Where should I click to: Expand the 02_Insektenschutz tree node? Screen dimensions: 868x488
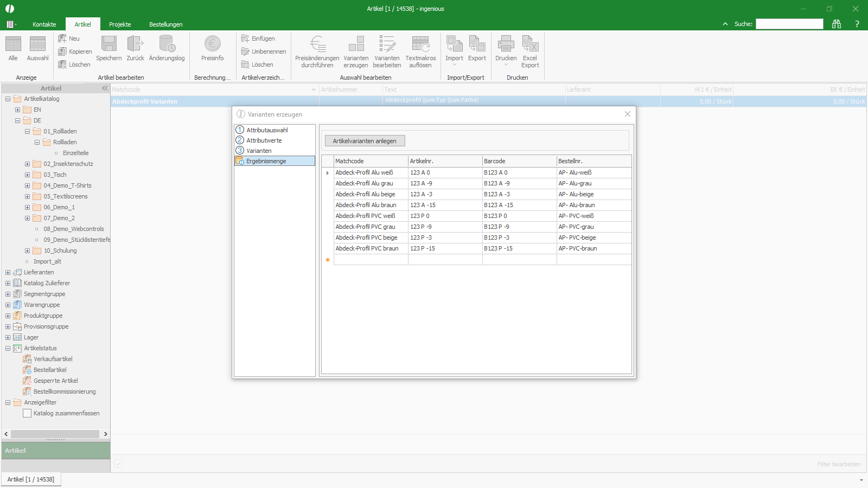pyautogui.click(x=27, y=164)
